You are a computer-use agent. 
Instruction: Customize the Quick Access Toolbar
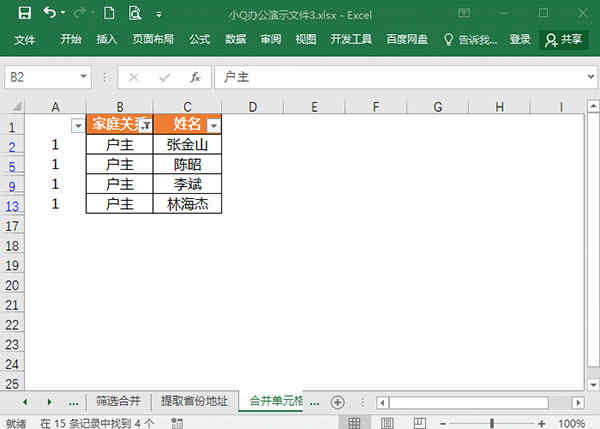coord(159,15)
